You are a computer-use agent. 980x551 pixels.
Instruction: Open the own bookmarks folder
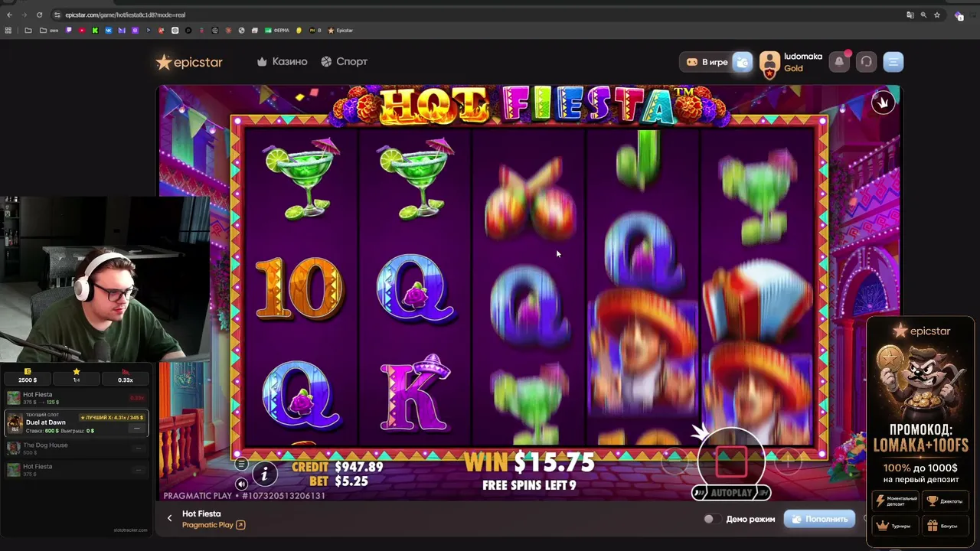(50, 31)
